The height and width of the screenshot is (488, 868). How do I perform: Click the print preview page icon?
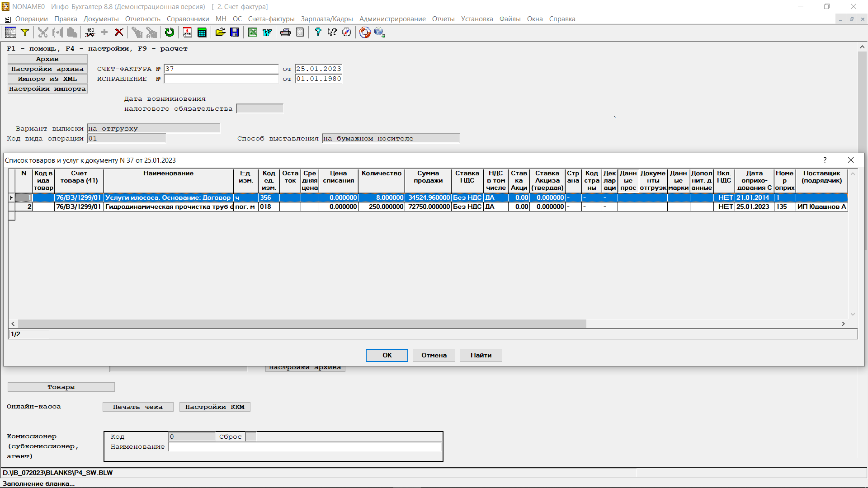pyautogui.click(x=300, y=32)
